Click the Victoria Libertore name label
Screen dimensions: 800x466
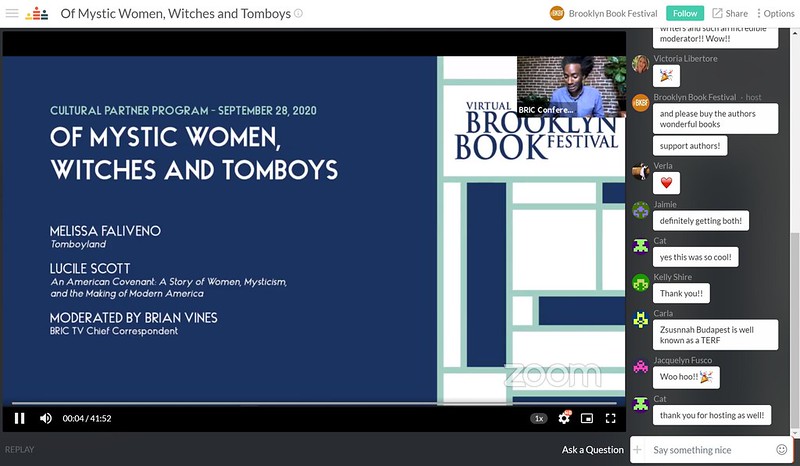click(x=685, y=59)
